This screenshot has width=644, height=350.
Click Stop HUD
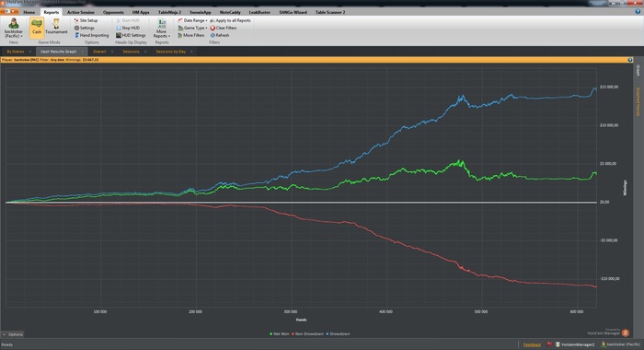(x=128, y=28)
